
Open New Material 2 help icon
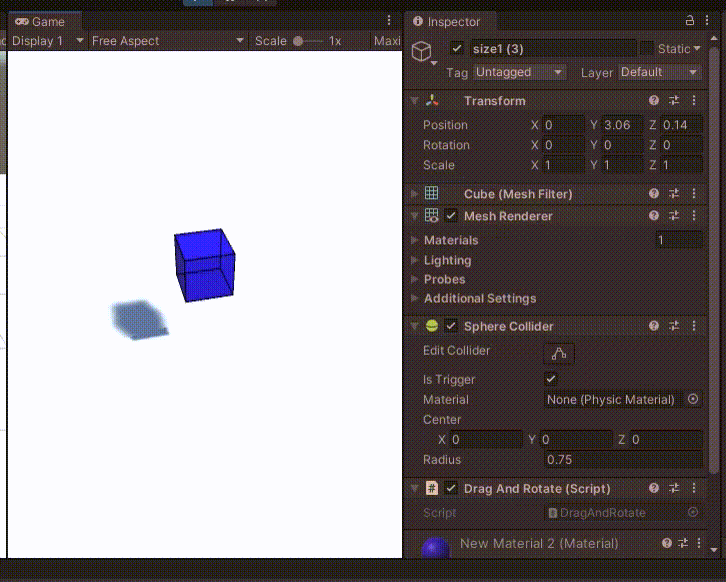(x=667, y=543)
